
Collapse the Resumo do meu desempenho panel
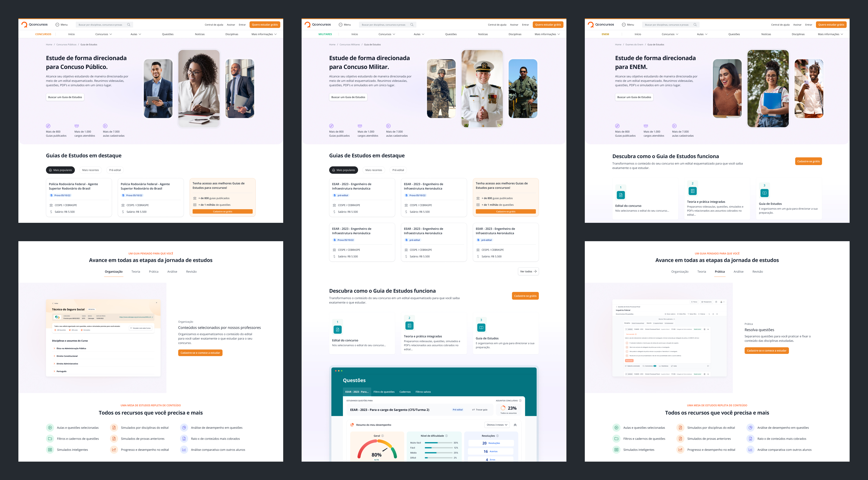515,425
